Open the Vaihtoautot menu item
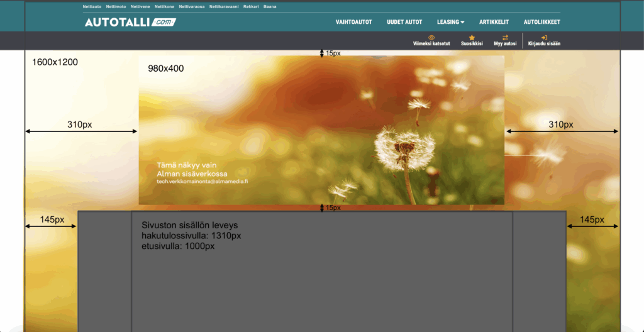This screenshot has width=644, height=332. click(353, 22)
